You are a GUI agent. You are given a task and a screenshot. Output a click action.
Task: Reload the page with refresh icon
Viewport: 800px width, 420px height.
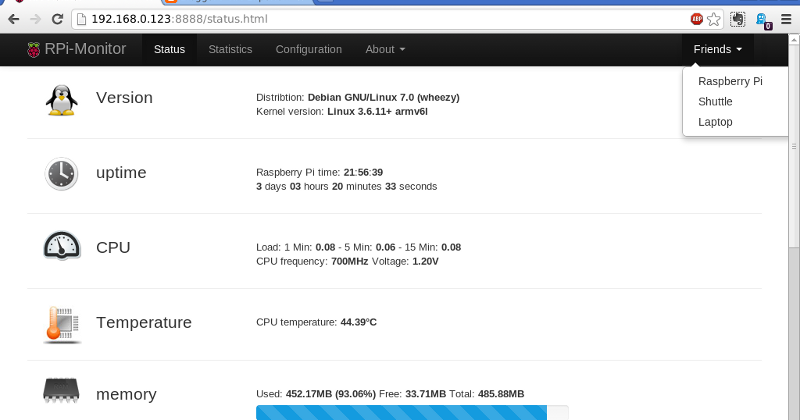(57, 19)
